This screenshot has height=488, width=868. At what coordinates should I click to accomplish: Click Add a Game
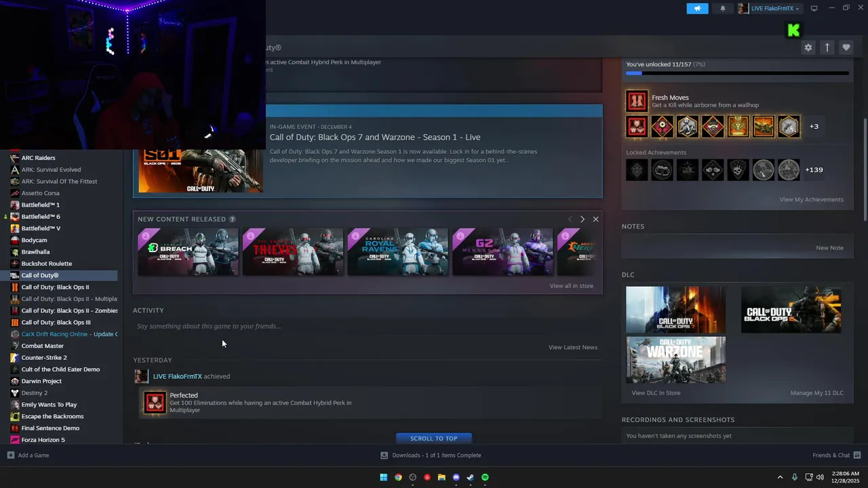[28, 455]
